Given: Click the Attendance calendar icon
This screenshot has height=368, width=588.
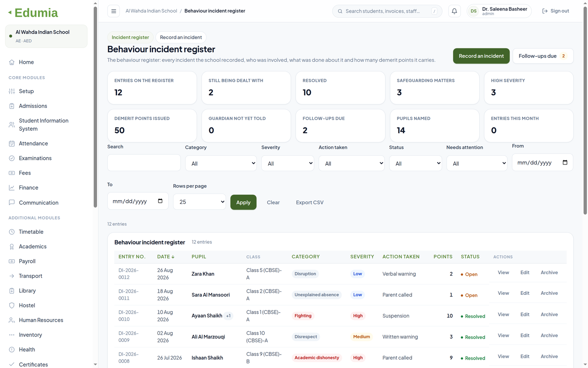Looking at the screenshot, I should point(12,143).
